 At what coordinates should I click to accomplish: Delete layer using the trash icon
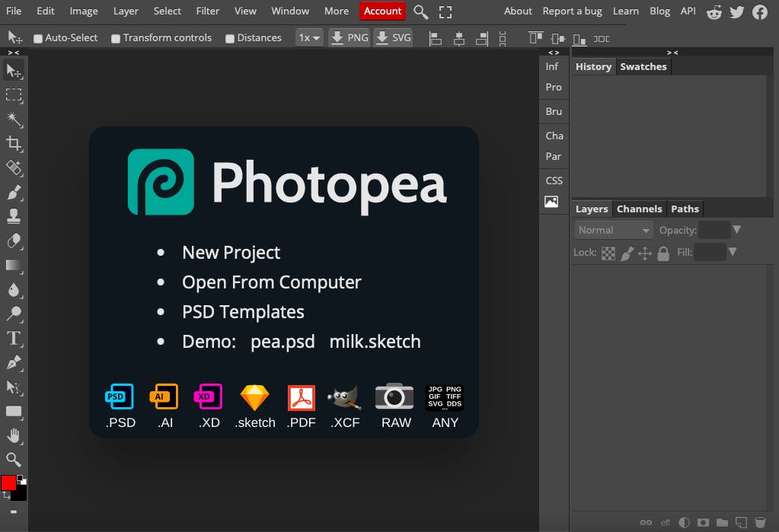(x=758, y=523)
